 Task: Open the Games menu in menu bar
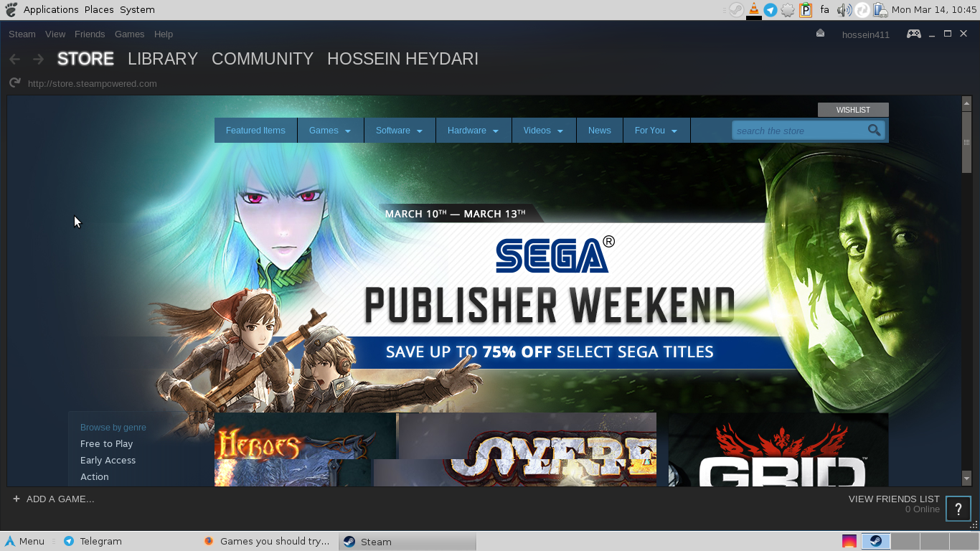130,34
